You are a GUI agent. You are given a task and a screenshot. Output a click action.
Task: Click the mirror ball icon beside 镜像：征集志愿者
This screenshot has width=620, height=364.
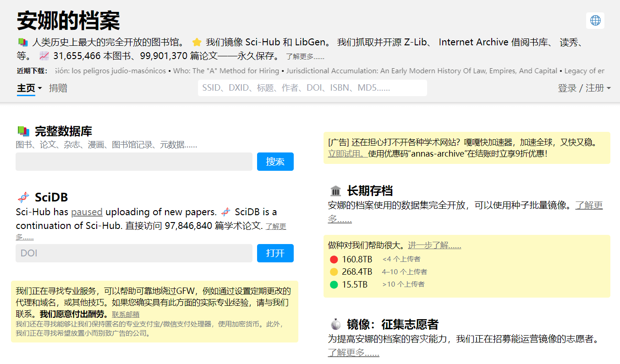[x=336, y=325]
